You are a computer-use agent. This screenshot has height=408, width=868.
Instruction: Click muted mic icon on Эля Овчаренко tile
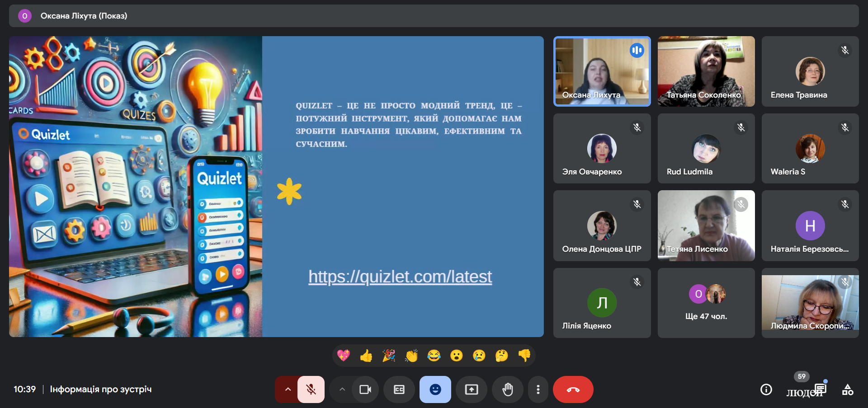637,127
